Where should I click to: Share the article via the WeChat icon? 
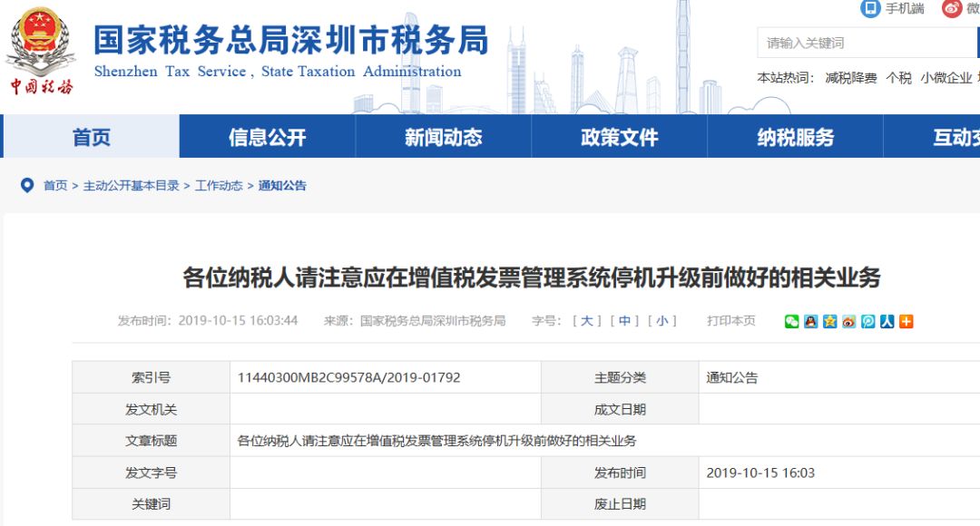point(791,321)
